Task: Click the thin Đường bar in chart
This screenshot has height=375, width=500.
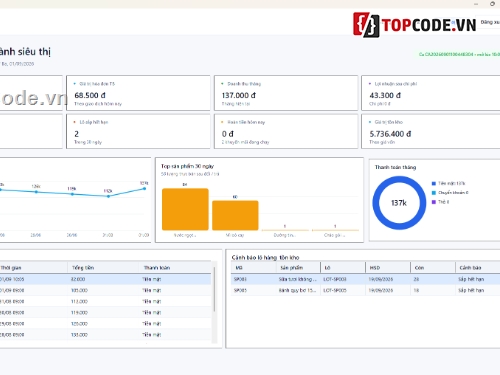Action: pyautogui.click(x=285, y=230)
